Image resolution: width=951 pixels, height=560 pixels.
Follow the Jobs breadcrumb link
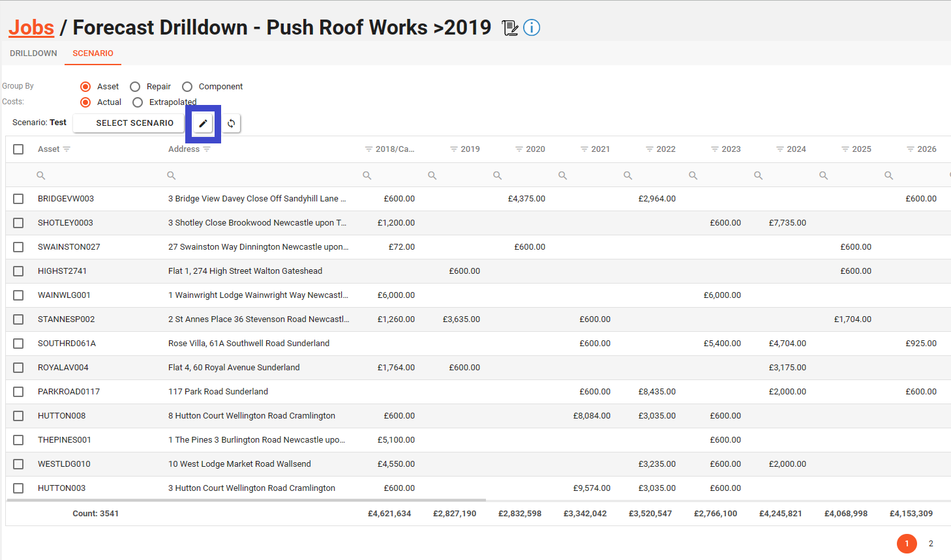coord(31,27)
